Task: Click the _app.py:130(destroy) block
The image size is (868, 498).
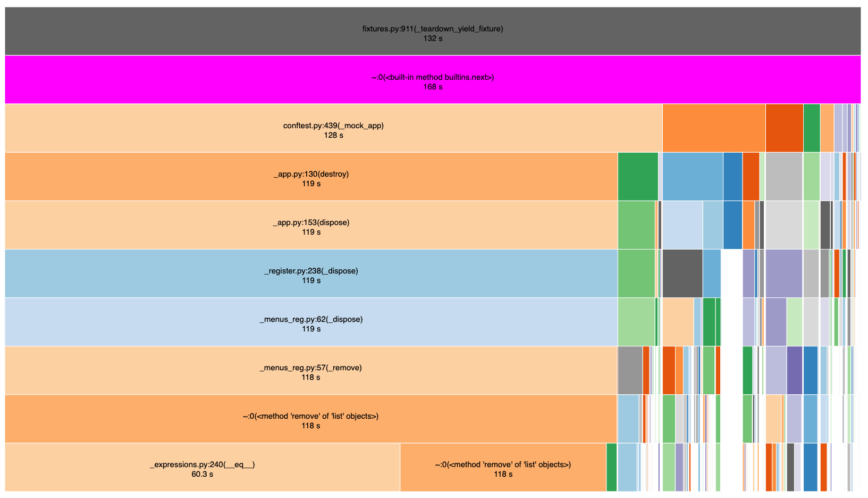Action: (x=311, y=176)
